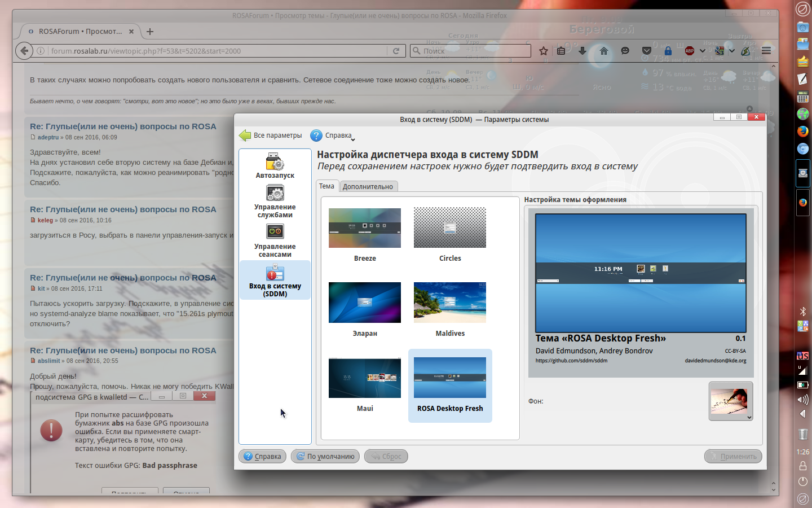Open Управление службами in the sidebar

(275, 202)
